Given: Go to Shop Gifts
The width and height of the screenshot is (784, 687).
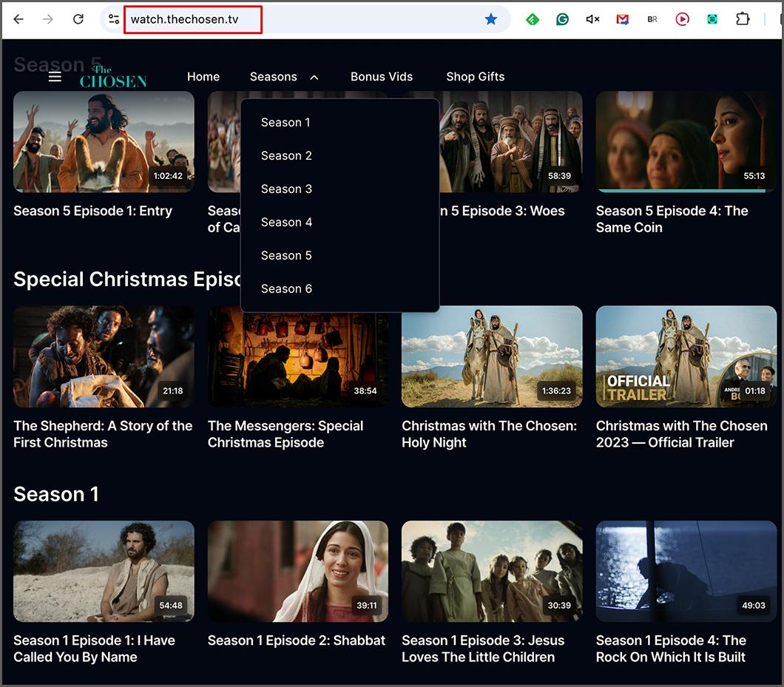Looking at the screenshot, I should pyautogui.click(x=476, y=77).
